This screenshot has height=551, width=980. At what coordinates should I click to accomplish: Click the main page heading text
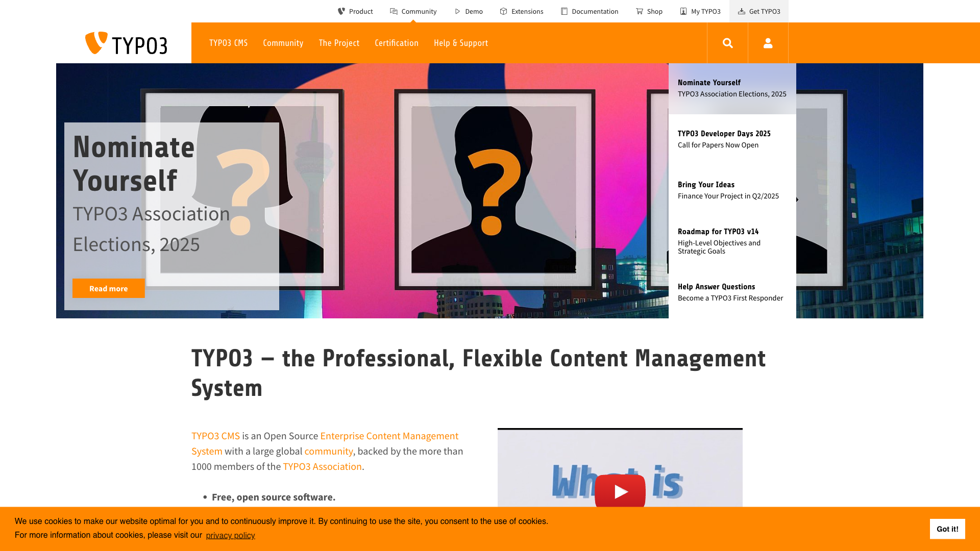[x=478, y=373]
